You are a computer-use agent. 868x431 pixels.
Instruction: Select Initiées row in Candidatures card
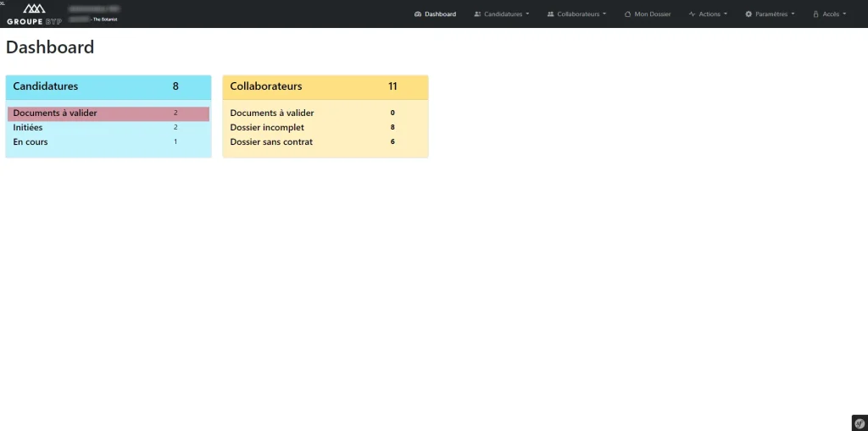[108, 128]
